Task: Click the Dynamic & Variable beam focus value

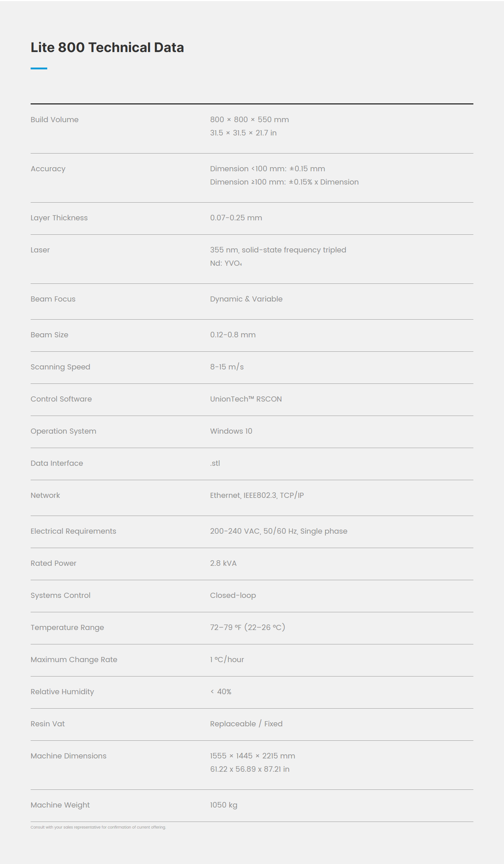Action: click(246, 299)
